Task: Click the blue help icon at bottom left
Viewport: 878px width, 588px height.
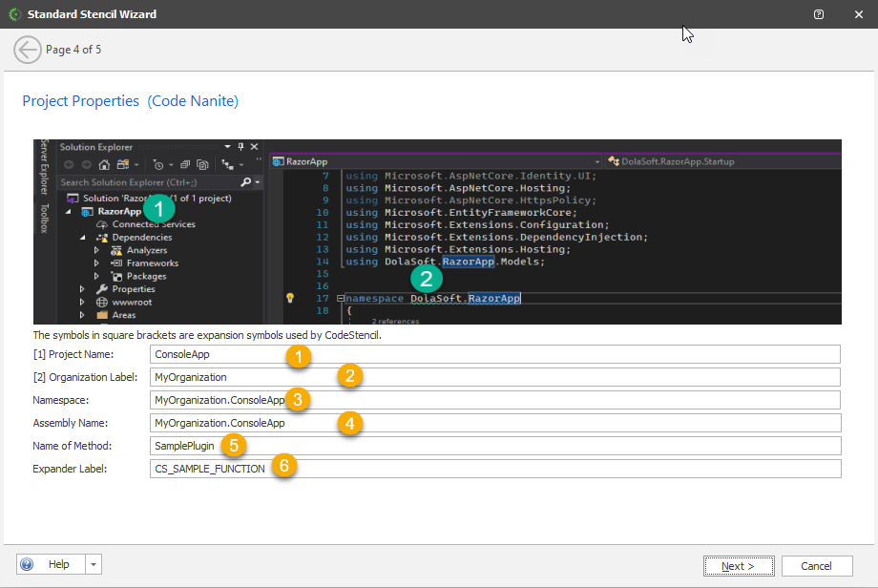Action: pos(27,565)
